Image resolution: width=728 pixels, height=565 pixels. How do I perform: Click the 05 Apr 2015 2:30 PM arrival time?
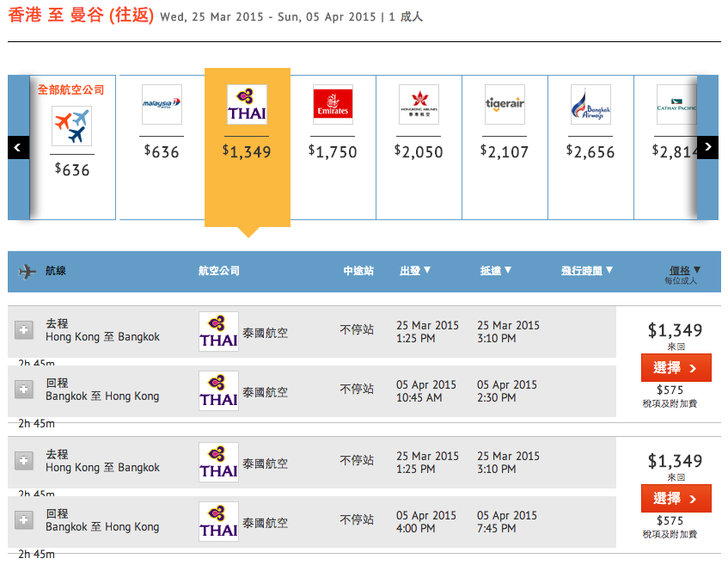coord(506,391)
